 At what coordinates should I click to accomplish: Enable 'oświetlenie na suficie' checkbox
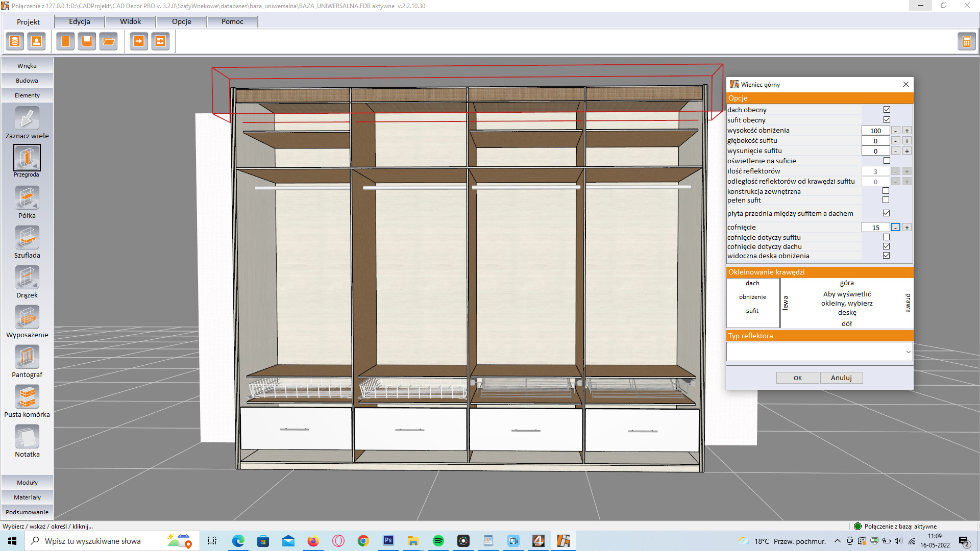pyautogui.click(x=887, y=161)
